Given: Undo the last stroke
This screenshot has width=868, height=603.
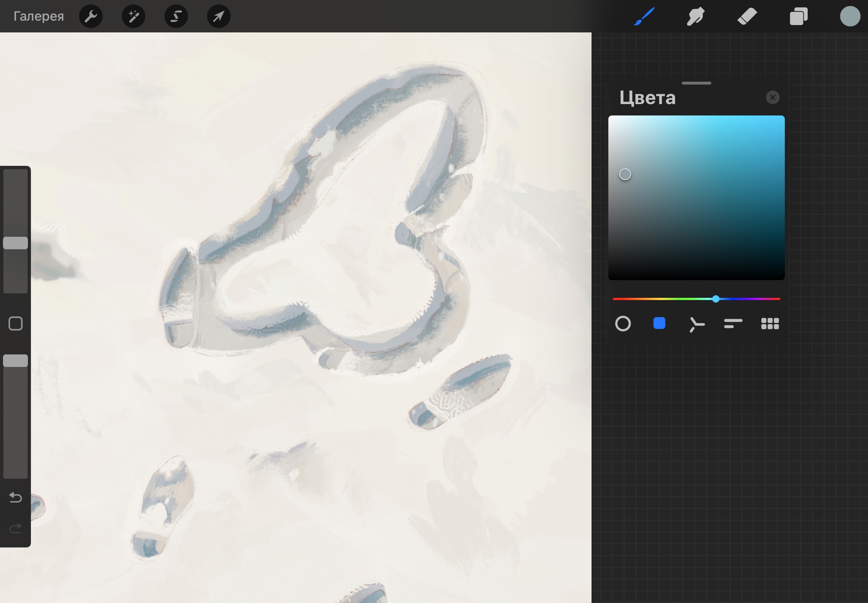Looking at the screenshot, I should coord(16,497).
